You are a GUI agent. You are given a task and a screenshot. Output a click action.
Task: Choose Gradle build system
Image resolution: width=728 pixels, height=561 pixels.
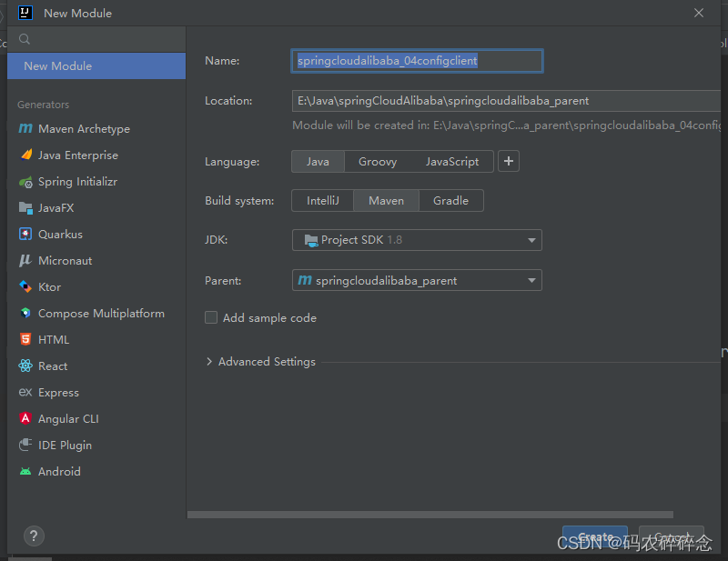pyautogui.click(x=450, y=200)
